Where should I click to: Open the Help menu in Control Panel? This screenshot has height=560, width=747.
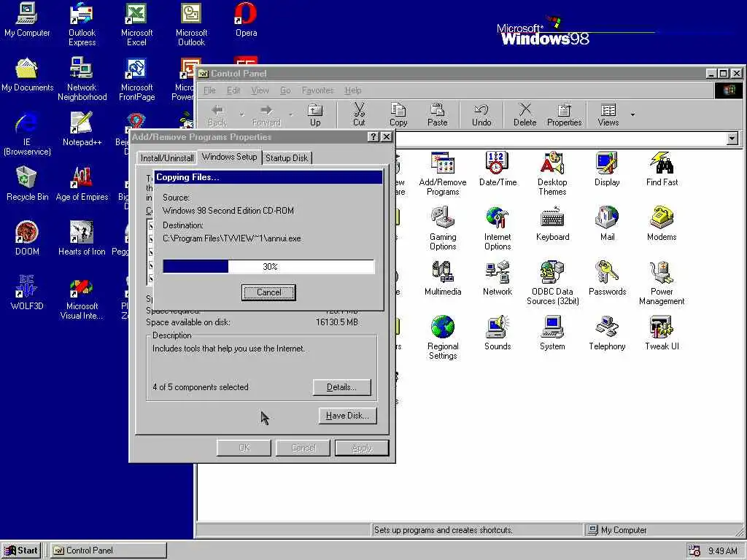coord(353,90)
